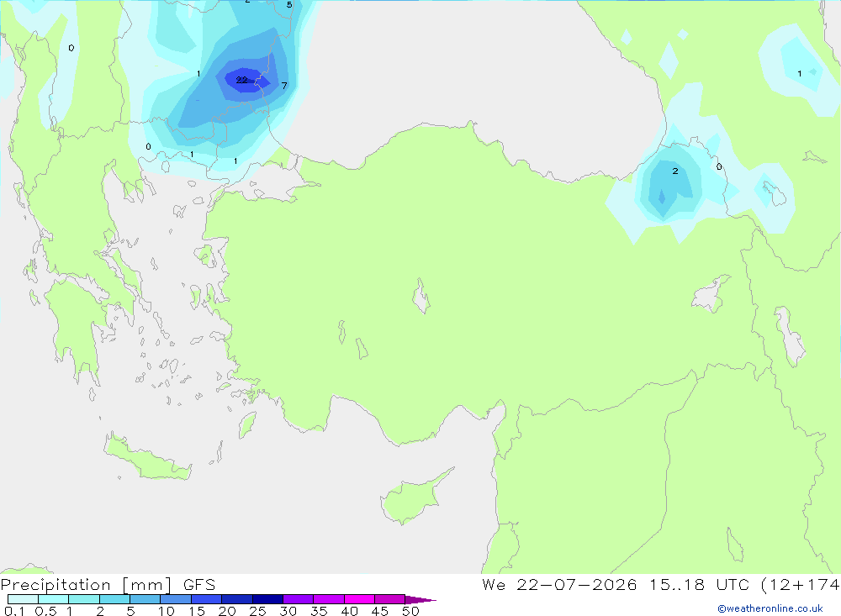The width and height of the screenshot is (841, 616).
Task: Pick the legend swatch for 15 to 20 mm
Action: (x=207, y=599)
